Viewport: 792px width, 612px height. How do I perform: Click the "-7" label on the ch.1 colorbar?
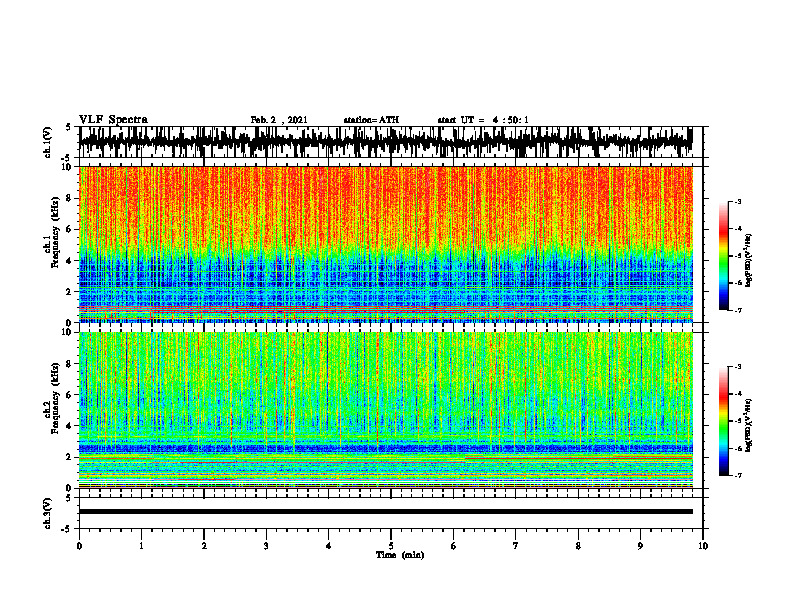click(x=738, y=310)
